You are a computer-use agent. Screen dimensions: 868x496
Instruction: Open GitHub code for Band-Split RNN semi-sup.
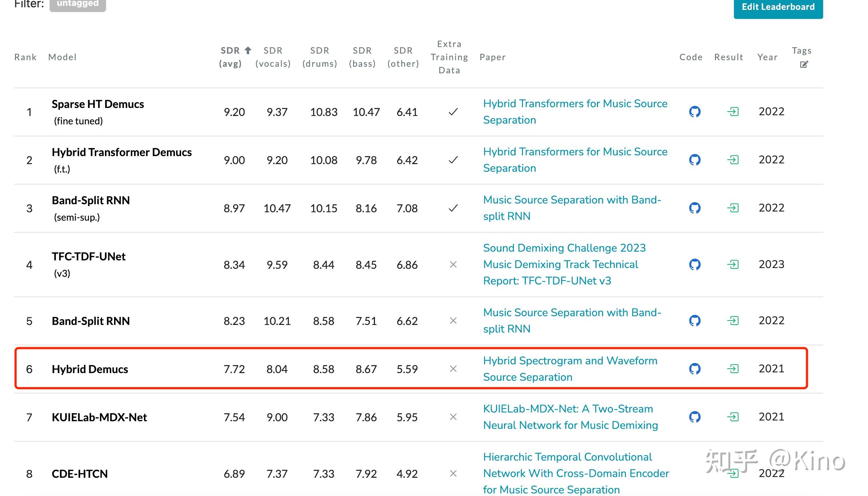click(695, 208)
